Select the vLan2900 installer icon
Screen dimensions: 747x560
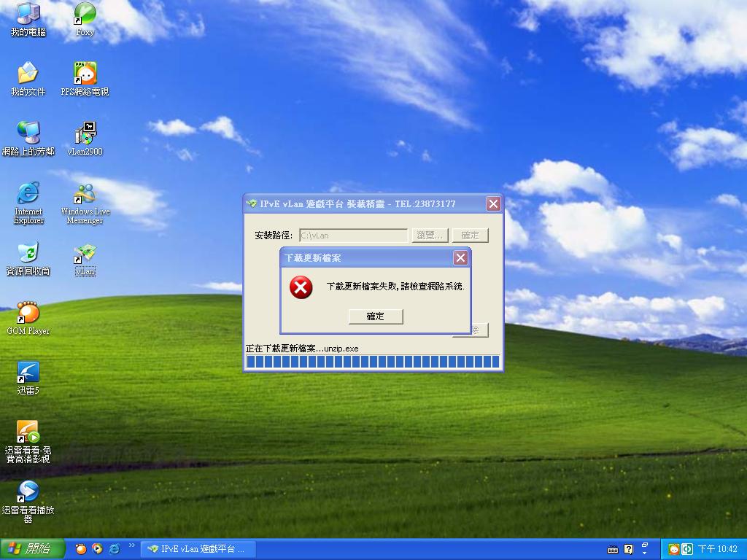85,139
